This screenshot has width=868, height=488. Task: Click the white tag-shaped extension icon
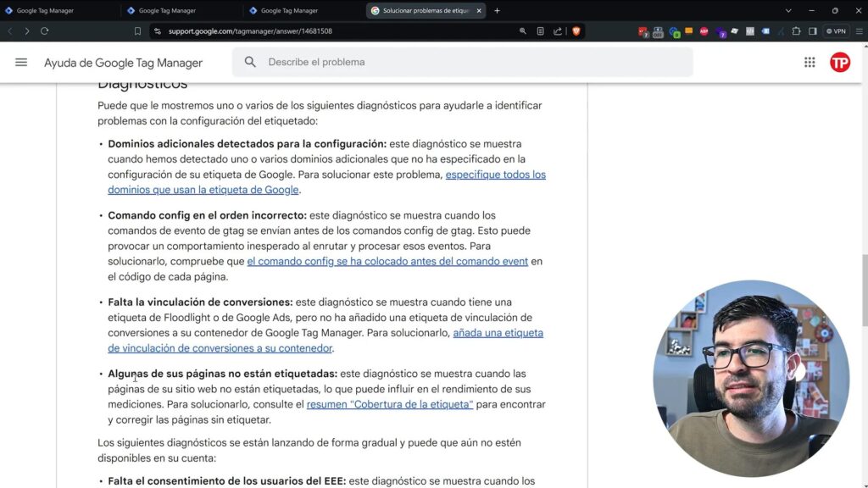point(735,31)
